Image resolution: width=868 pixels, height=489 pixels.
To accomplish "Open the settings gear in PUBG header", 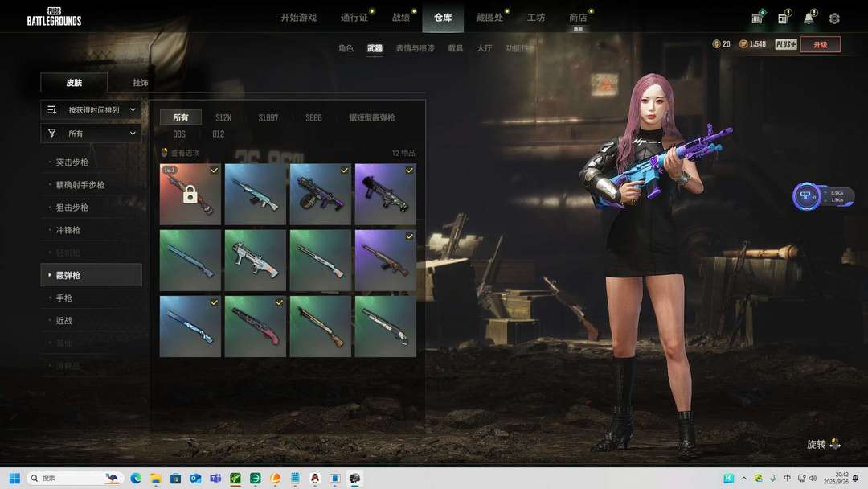I will [834, 18].
